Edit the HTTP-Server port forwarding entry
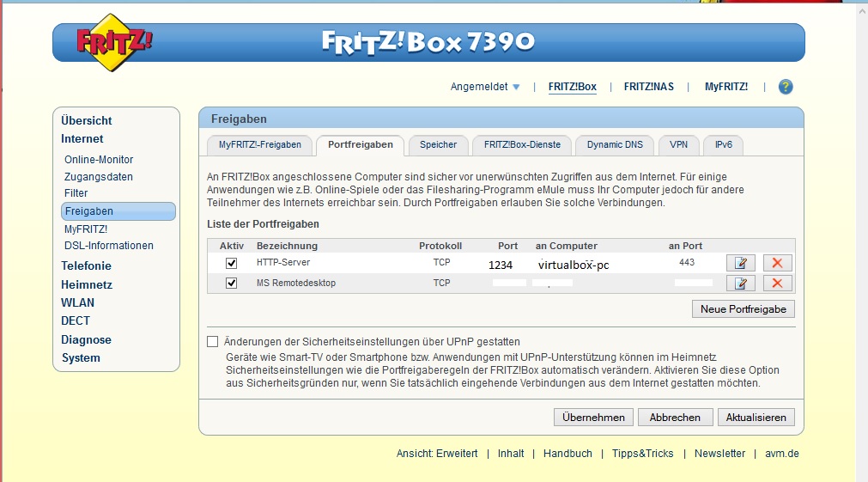Screen dimensions: 868x482 point(741,263)
